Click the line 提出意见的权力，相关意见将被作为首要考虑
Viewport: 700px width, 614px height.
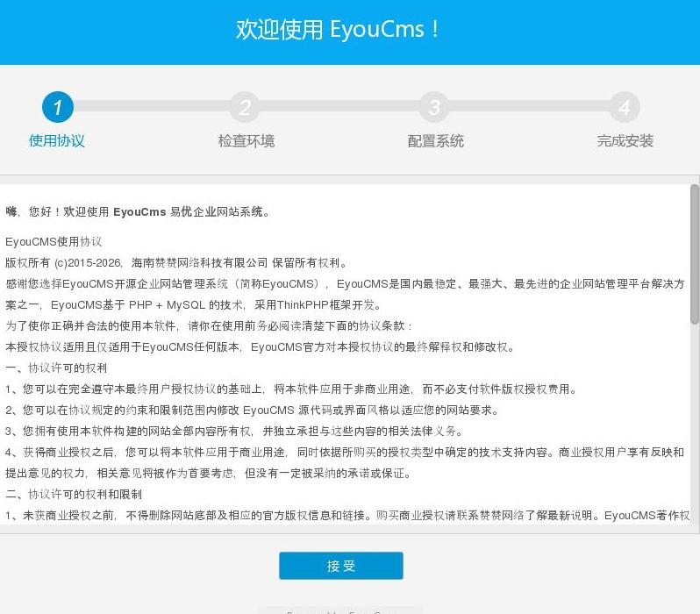coord(209,474)
